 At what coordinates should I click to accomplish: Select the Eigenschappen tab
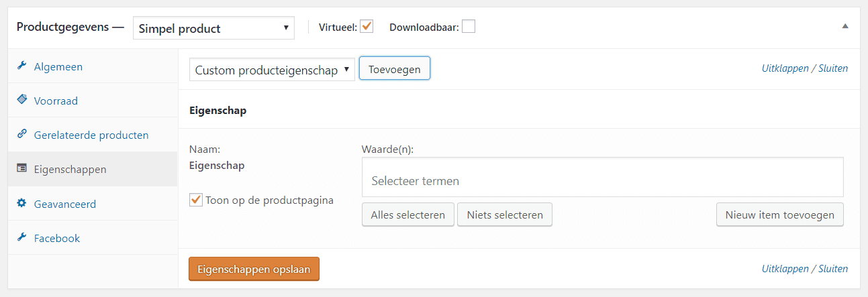(x=93, y=169)
